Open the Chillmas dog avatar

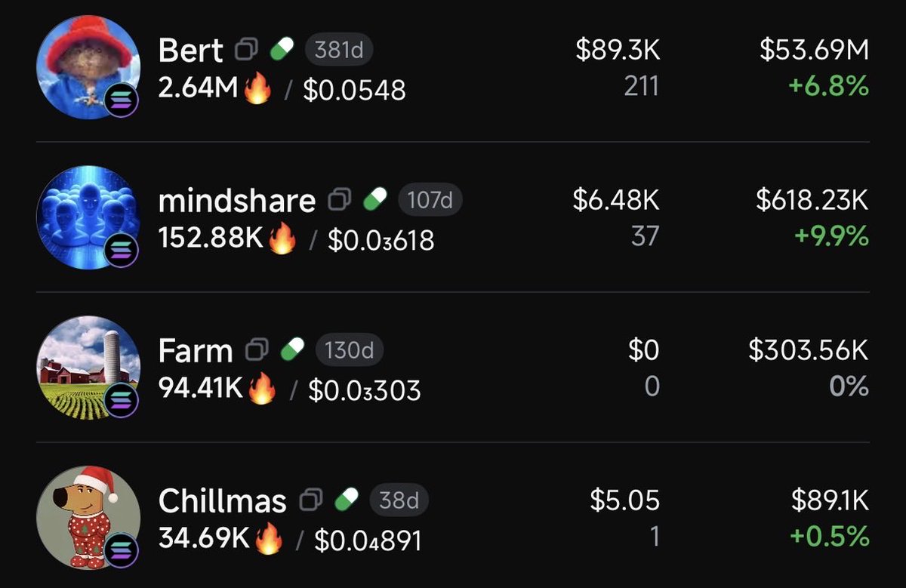tap(88, 516)
